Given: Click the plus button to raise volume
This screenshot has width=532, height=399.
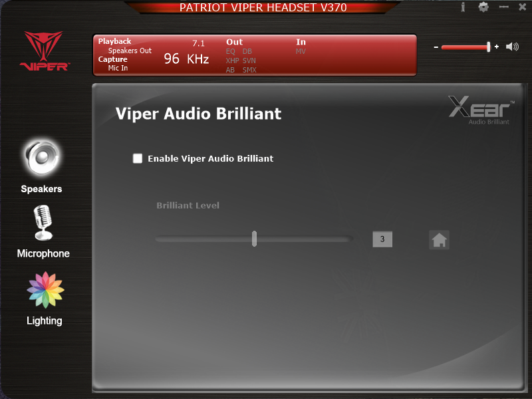Looking at the screenshot, I should (497, 47).
